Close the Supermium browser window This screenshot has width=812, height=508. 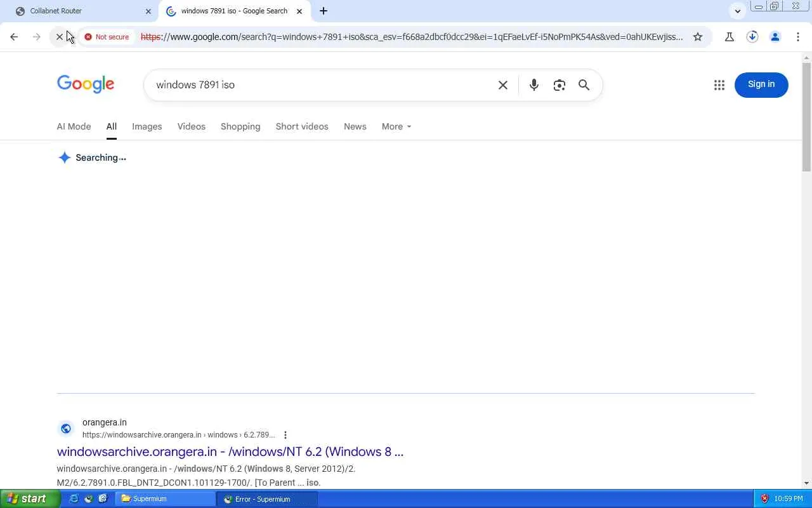tap(796, 6)
